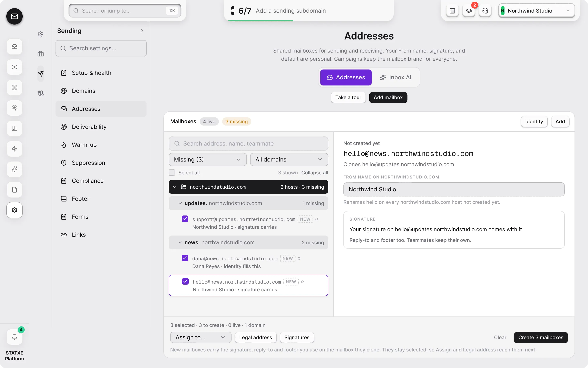
Task: Open the broadcast signal icon in left rail
Action: click(x=14, y=67)
